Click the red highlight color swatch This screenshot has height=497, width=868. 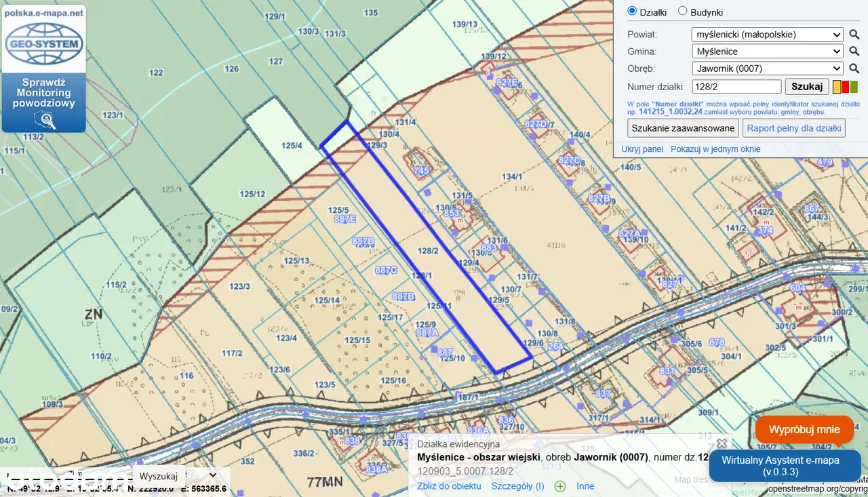tap(845, 87)
